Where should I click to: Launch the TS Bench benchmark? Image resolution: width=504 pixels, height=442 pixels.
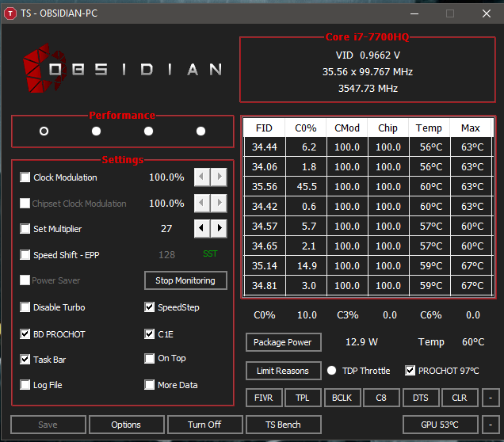[x=283, y=425]
